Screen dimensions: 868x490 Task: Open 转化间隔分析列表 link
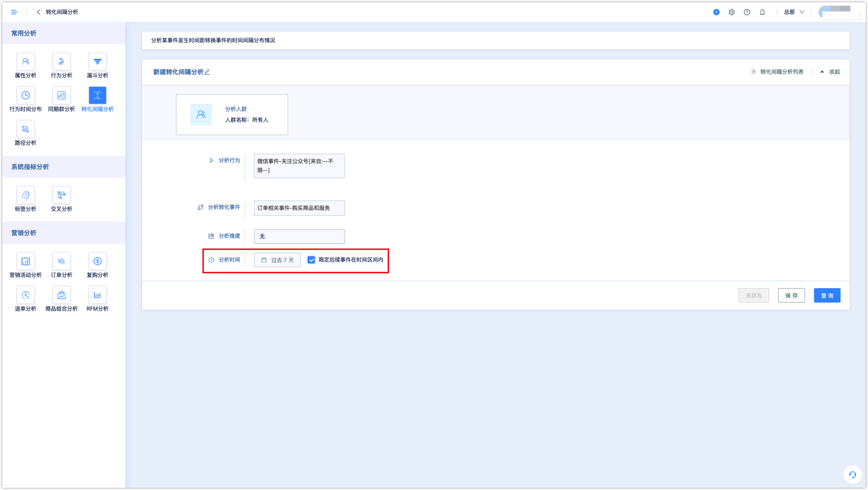pos(777,72)
